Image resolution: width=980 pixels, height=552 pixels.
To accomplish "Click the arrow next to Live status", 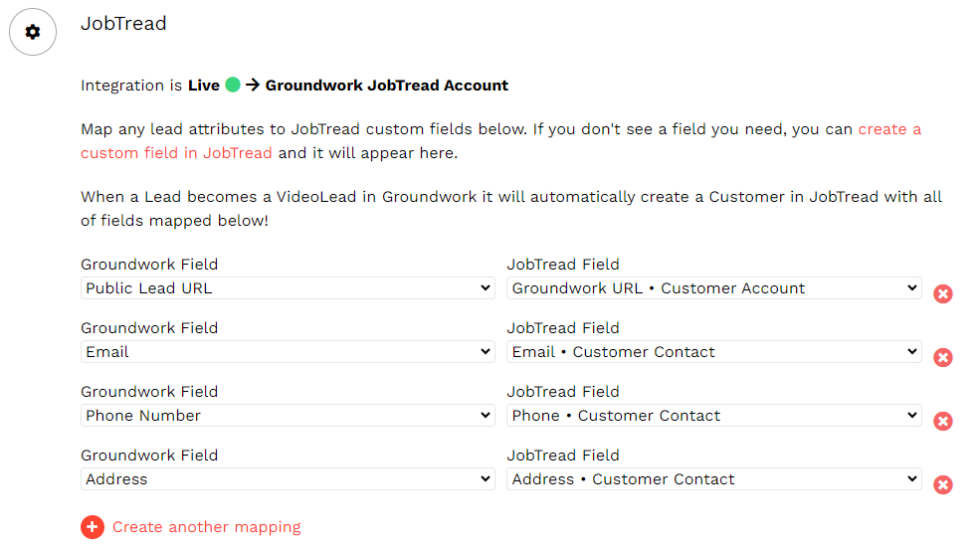I will [x=253, y=86].
